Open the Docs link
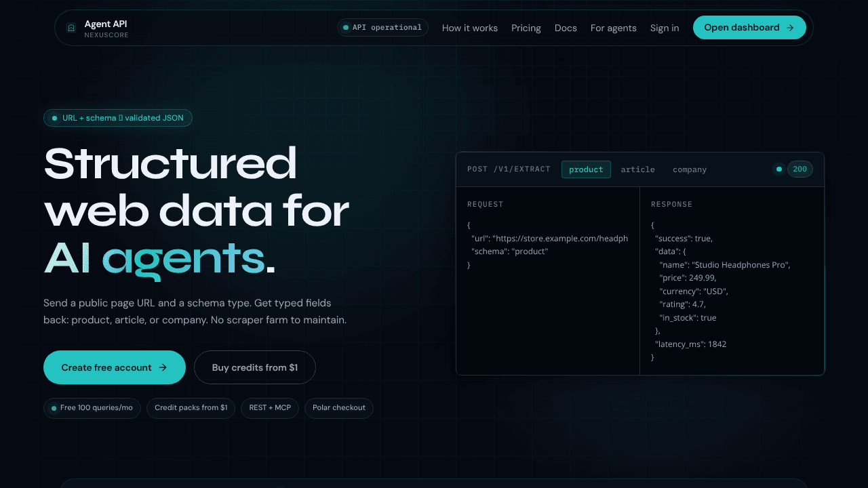868x488 pixels. pyautogui.click(x=566, y=28)
